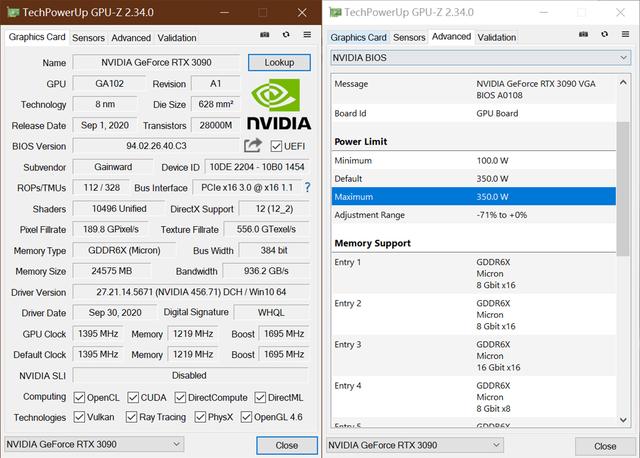
Task: Select the Adjustment Range row
Action: click(473, 215)
